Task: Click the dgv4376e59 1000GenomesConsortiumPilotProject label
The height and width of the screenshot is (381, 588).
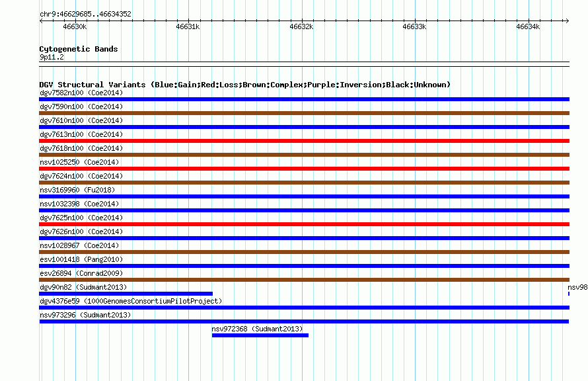Action: coord(131,301)
